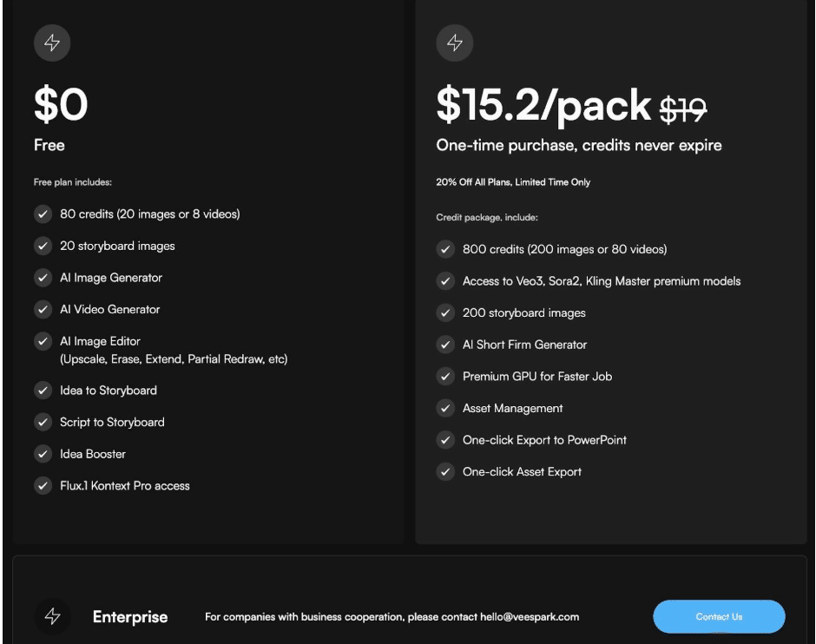Image resolution: width=816 pixels, height=644 pixels.
Task: Click the checkmark beside Idea Booster
Action: pos(43,454)
